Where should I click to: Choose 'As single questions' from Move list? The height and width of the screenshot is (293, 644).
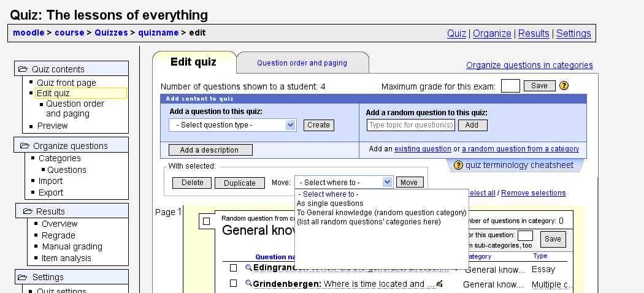click(330, 204)
